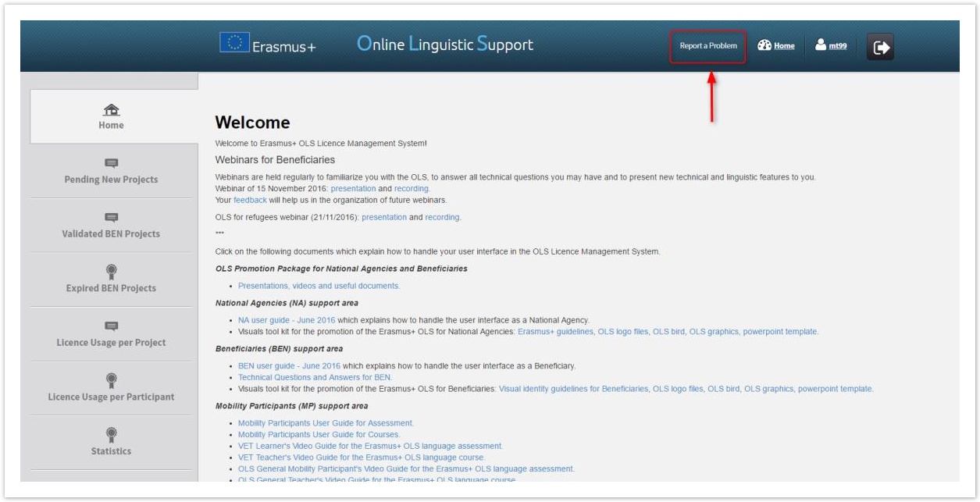
Task: Open the 15 November webinar recording link
Action: [412, 189]
